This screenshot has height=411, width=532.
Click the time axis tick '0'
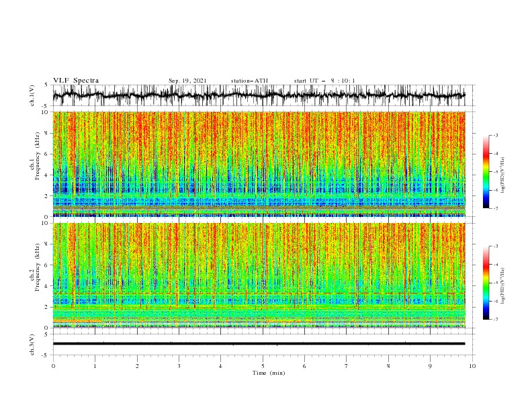click(x=53, y=366)
